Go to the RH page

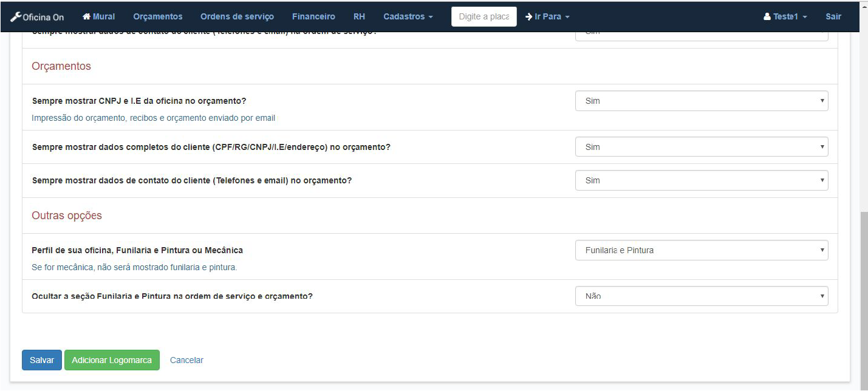pyautogui.click(x=359, y=16)
